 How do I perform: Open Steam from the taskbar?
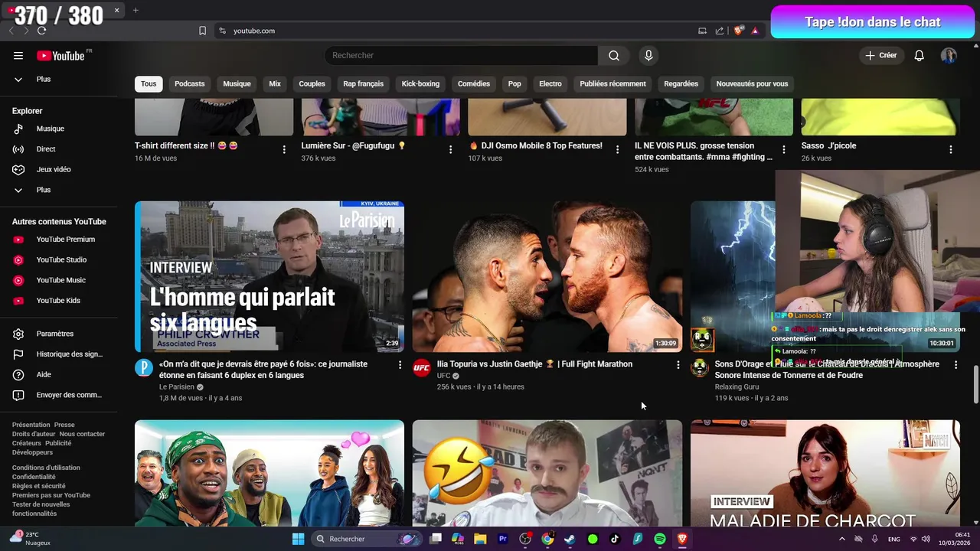(x=570, y=539)
